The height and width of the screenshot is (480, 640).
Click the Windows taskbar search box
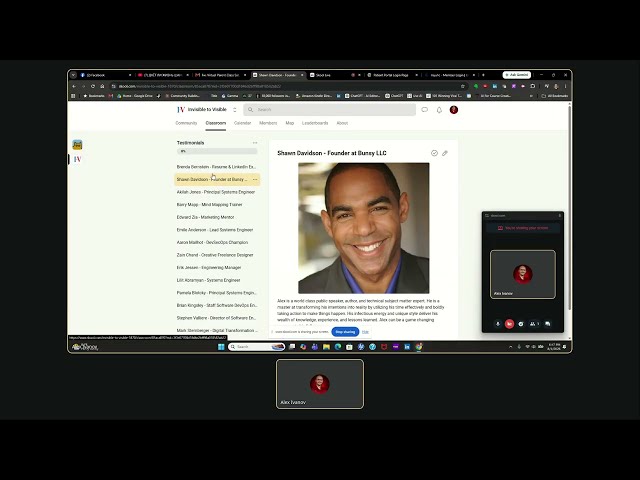(256, 347)
